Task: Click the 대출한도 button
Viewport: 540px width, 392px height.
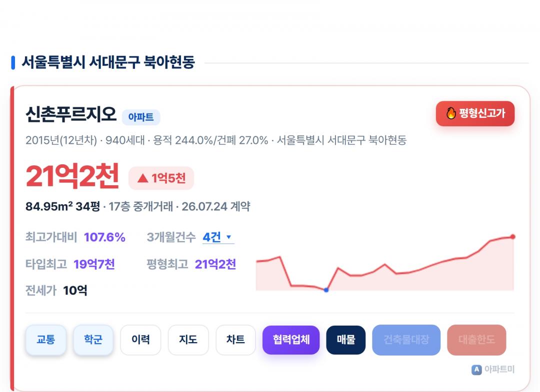Action: point(476,340)
